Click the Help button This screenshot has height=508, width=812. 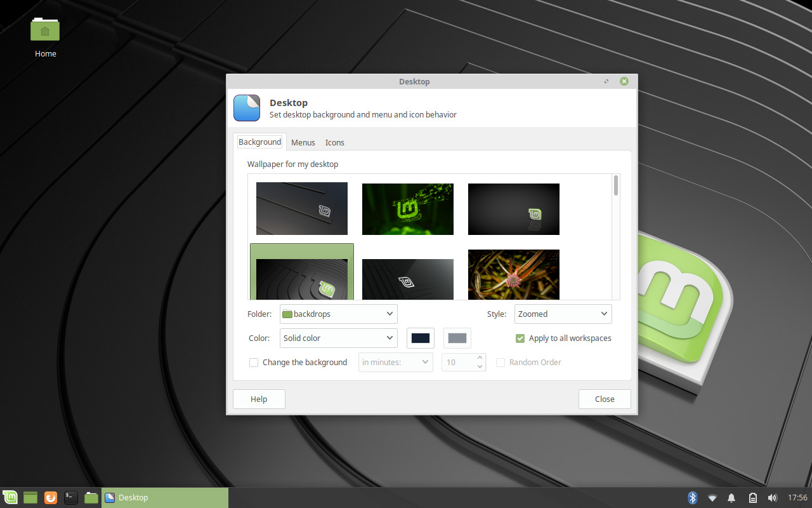[x=258, y=399]
